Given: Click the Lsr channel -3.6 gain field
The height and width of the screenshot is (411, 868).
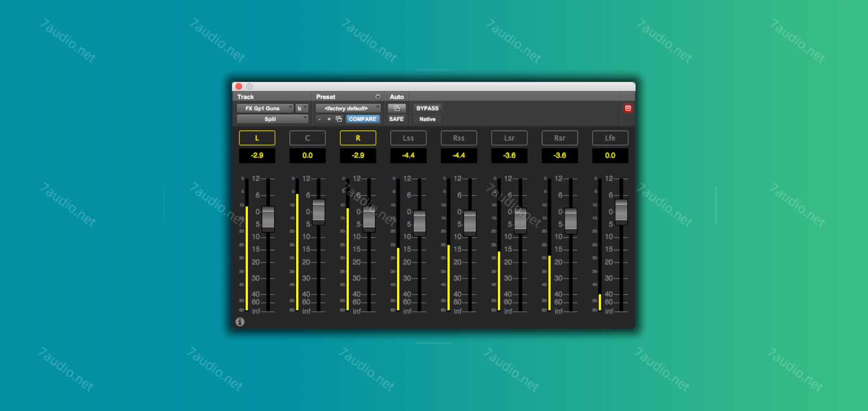Looking at the screenshot, I should coord(509,156).
